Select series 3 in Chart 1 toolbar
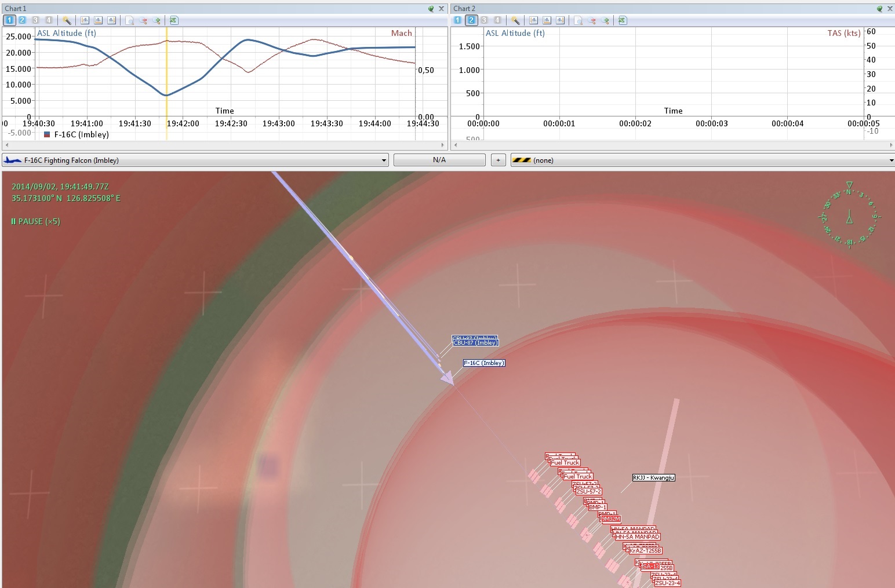Screen dimensions: 895x588 [x=35, y=20]
